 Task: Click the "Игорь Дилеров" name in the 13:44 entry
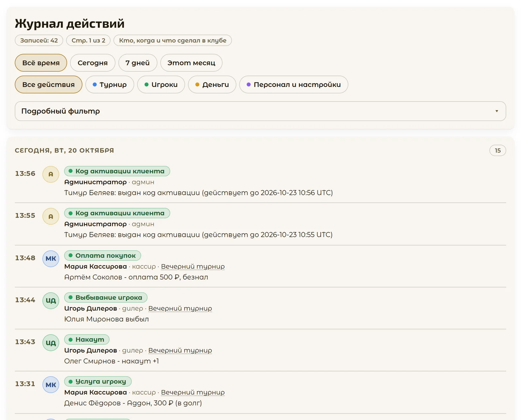91,309
